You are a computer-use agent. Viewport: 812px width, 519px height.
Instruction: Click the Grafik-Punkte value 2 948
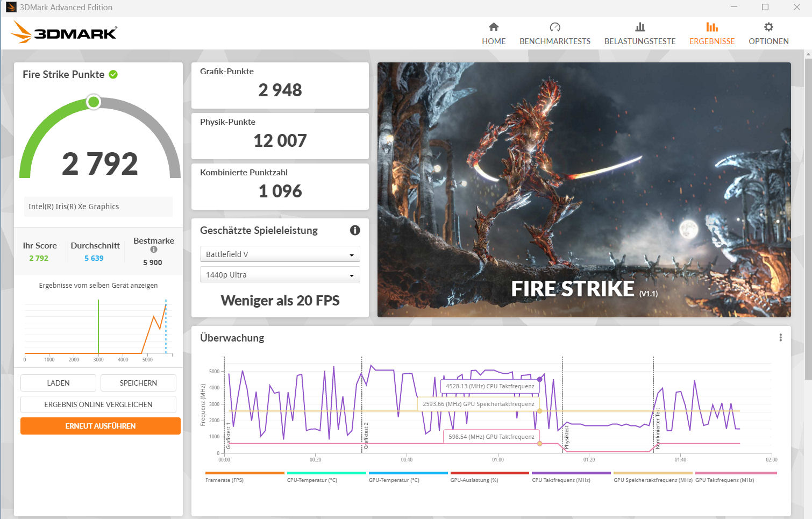point(280,90)
